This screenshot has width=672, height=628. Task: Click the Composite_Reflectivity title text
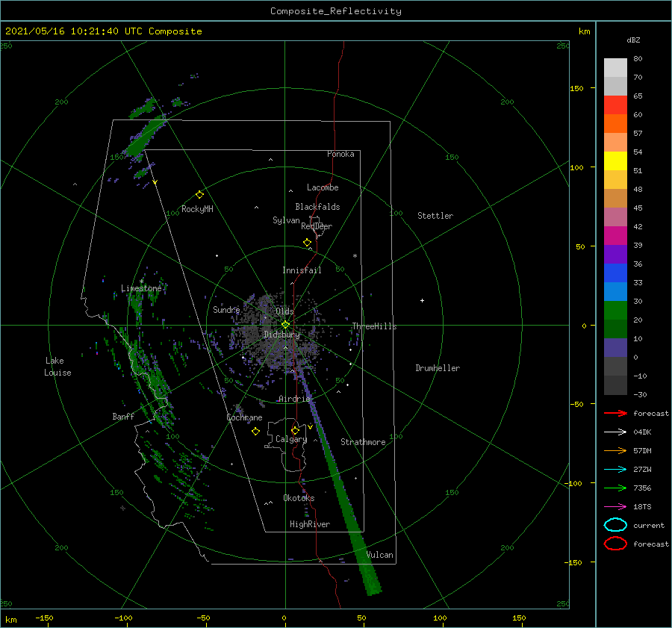coord(336,11)
